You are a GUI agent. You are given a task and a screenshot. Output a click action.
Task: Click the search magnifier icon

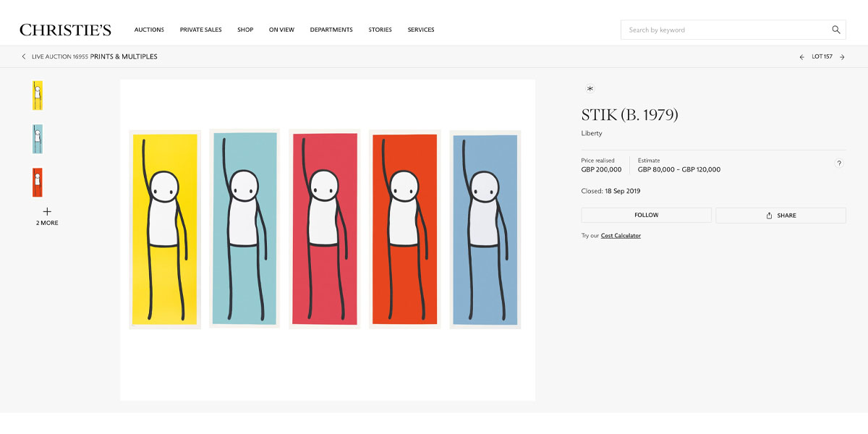tap(835, 30)
